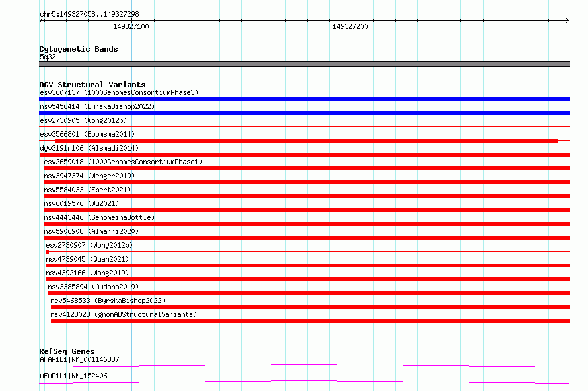Select the Cytogenetic Bands track title

coord(79,49)
